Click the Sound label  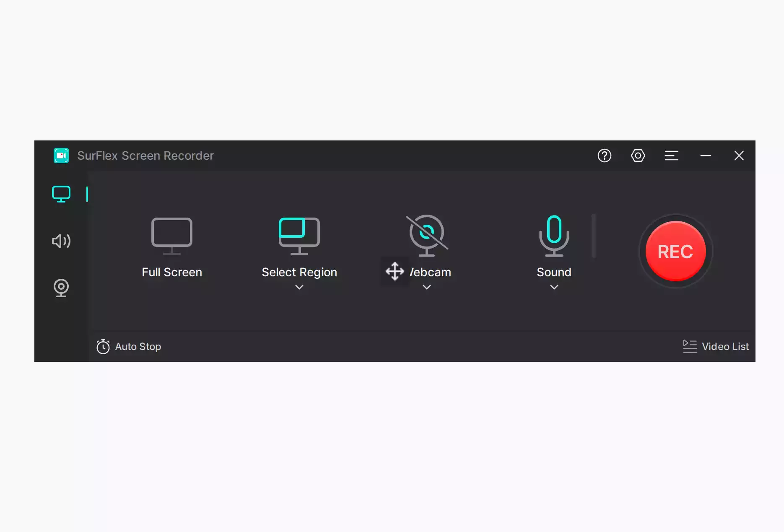554,272
